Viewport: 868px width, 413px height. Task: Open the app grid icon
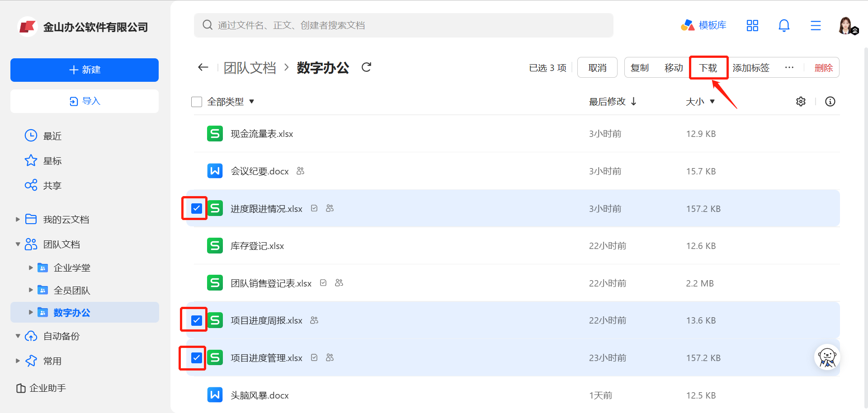(752, 26)
